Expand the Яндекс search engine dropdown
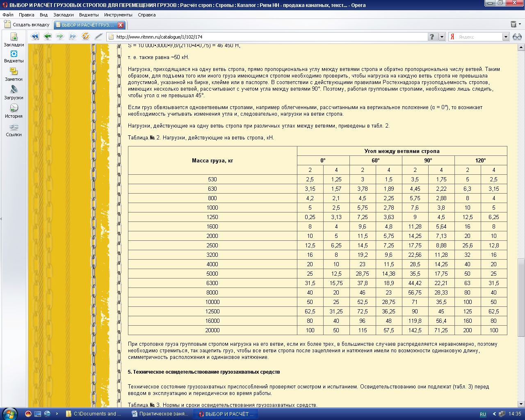The image size is (525, 420). tap(505, 37)
